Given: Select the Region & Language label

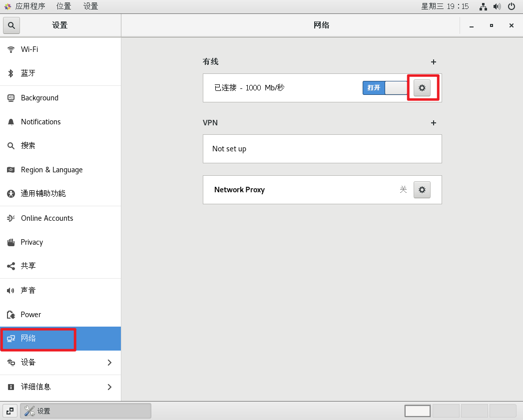Looking at the screenshot, I should [x=51, y=170].
